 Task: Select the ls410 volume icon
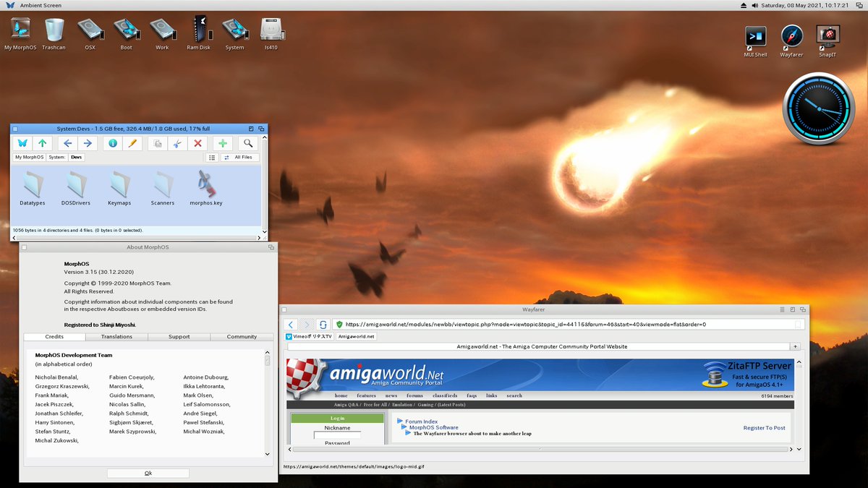point(271,33)
